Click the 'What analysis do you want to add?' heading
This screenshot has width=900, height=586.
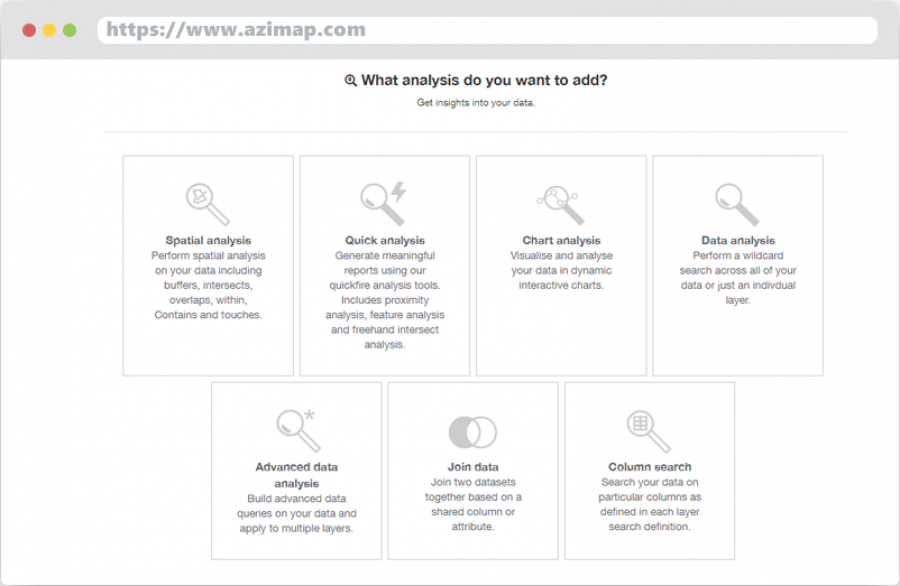pos(484,80)
